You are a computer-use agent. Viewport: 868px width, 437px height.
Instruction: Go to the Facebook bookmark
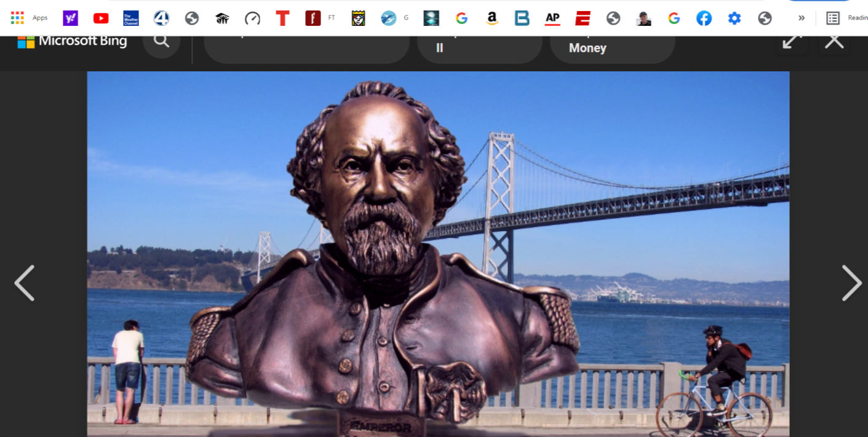pyautogui.click(x=704, y=18)
